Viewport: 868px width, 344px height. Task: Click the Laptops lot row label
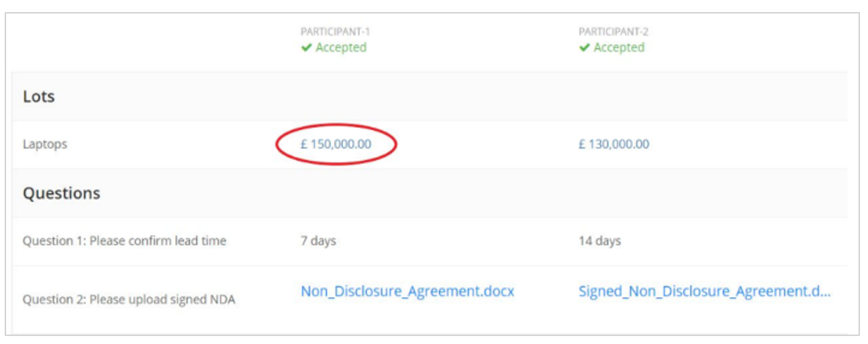45,144
